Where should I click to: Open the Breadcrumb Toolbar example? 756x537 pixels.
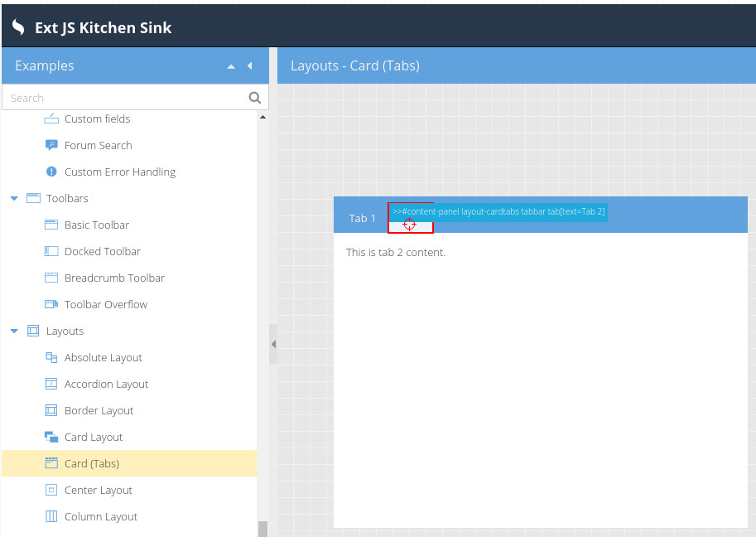click(114, 278)
